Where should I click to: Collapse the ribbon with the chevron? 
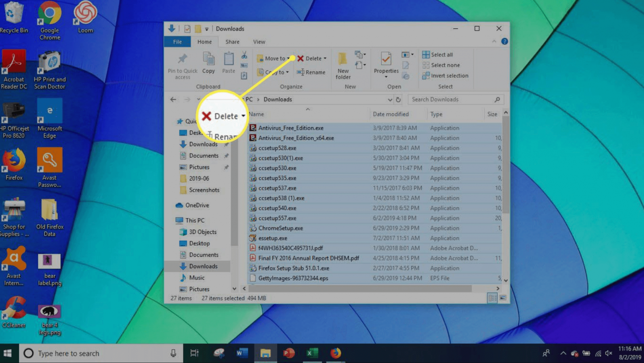494,41
